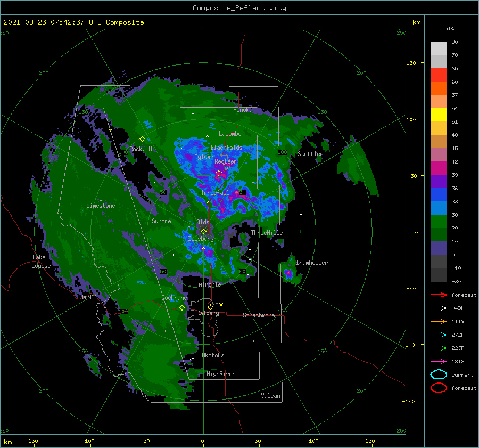
Task: Click the Cochrane town label
Action: pyautogui.click(x=174, y=298)
